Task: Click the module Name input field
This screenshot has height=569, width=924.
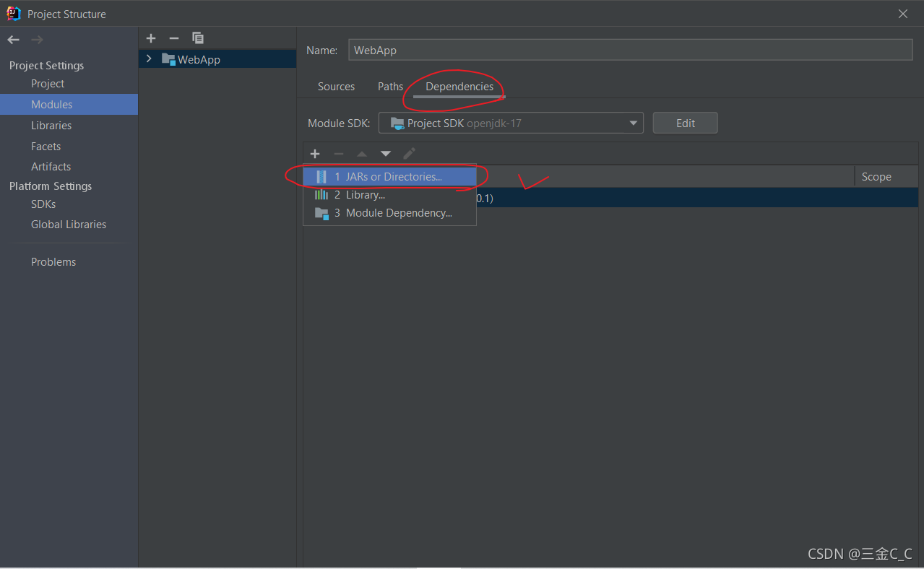Action: (x=630, y=50)
